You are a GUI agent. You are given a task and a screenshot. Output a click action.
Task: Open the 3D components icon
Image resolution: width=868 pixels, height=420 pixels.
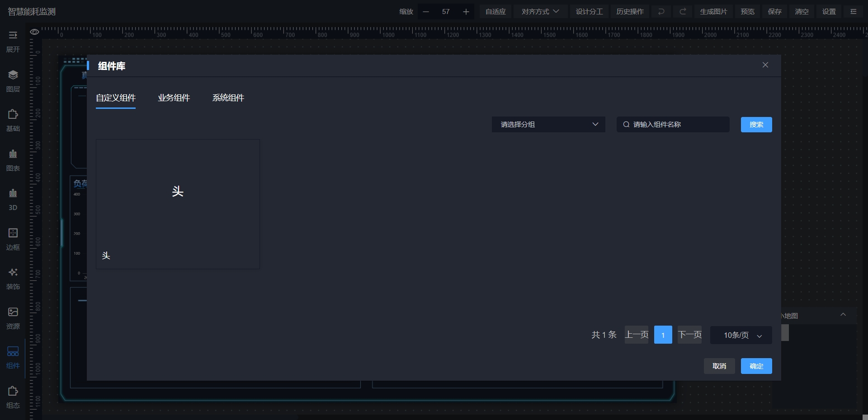point(13,194)
